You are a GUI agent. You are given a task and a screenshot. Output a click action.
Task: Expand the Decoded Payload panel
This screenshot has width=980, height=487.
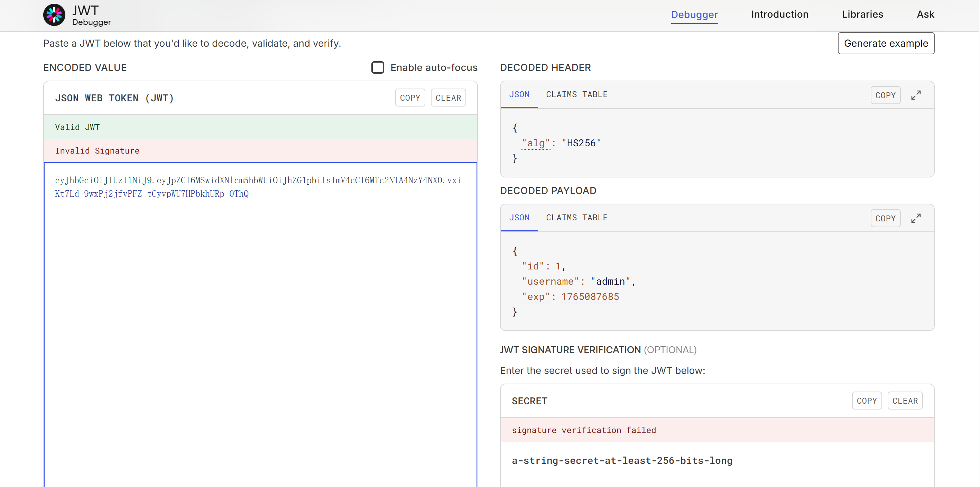916,218
